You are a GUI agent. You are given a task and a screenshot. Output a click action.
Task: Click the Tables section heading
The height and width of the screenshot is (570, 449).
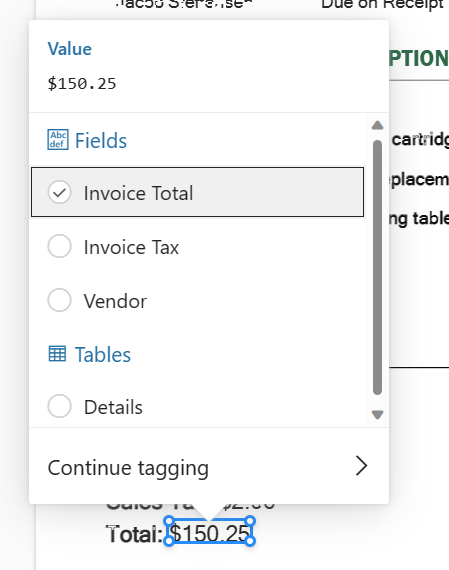click(103, 355)
